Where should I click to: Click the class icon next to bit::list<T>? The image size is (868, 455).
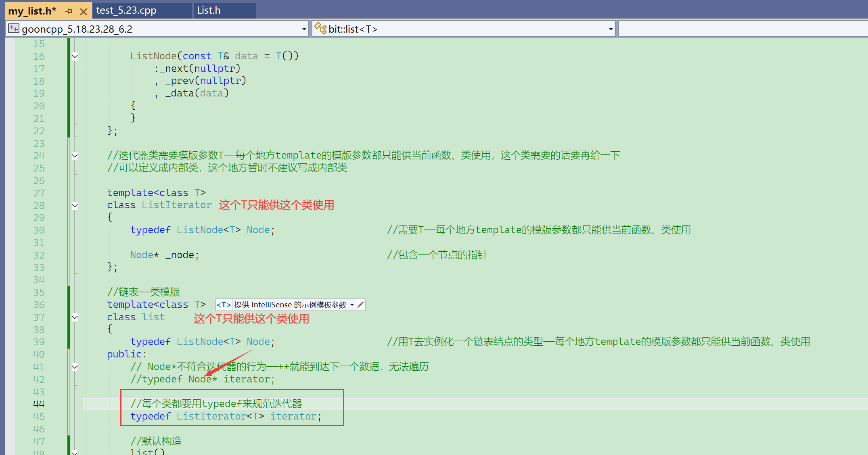tap(320, 29)
